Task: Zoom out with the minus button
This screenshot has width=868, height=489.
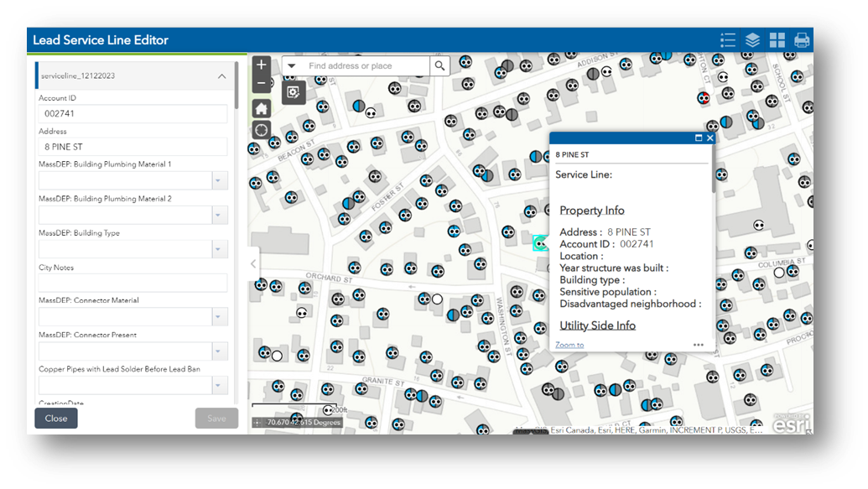Action: coord(262,83)
